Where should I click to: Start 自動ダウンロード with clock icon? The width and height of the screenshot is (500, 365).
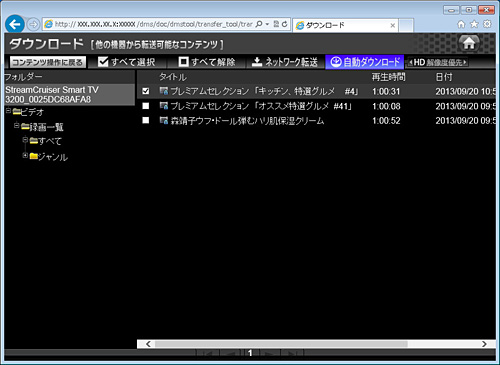(x=365, y=62)
